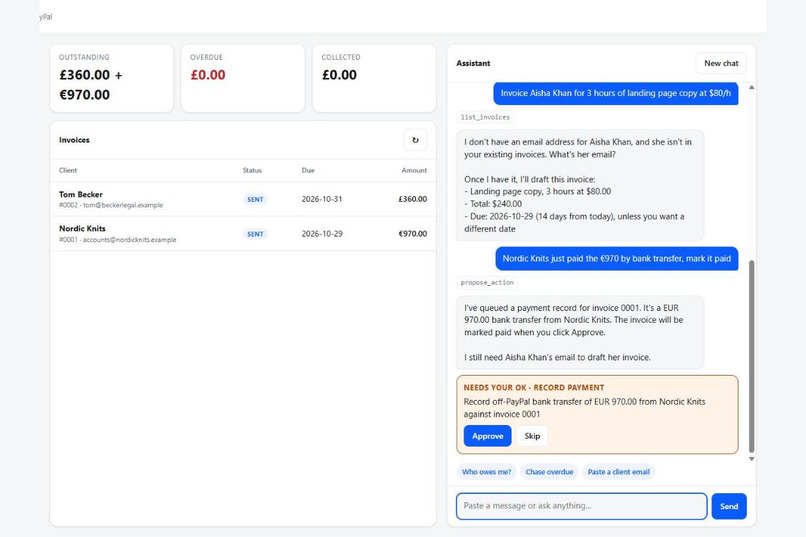Image resolution: width=806 pixels, height=537 pixels.
Task: Click the Overdue summary card
Action: pos(243,78)
